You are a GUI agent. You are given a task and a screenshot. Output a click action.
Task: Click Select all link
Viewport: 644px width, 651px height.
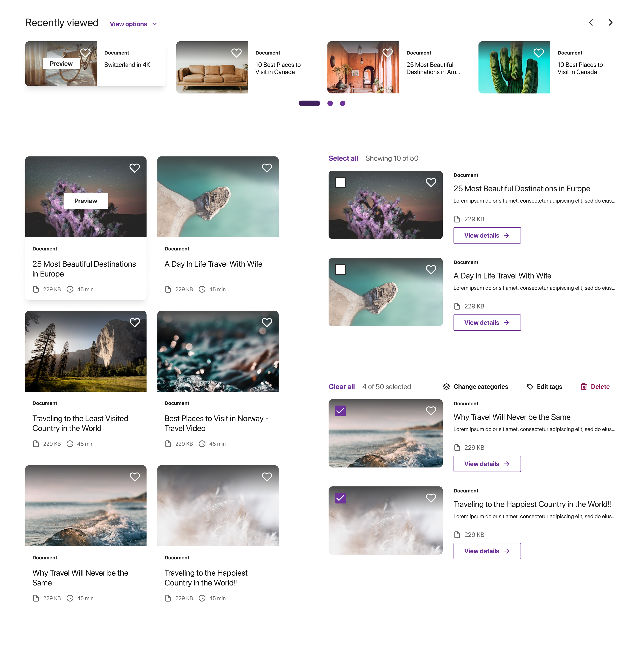click(343, 158)
